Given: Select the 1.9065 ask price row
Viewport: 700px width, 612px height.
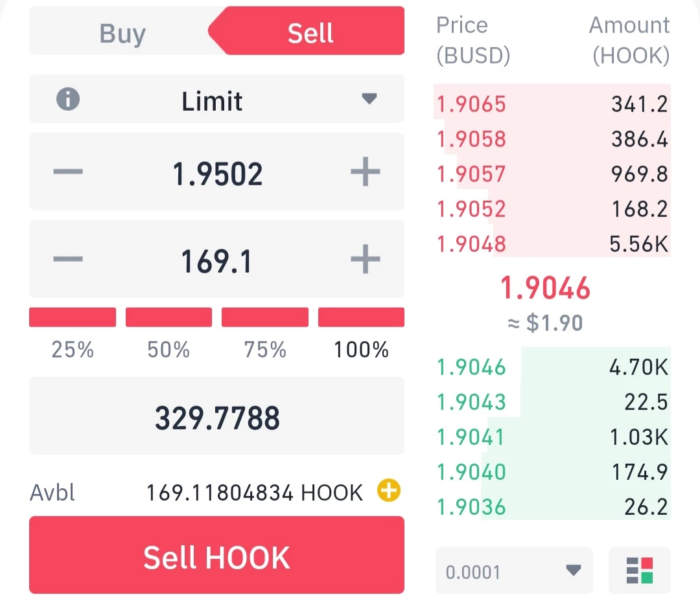Looking at the screenshot, I should [x=552, y=104].
